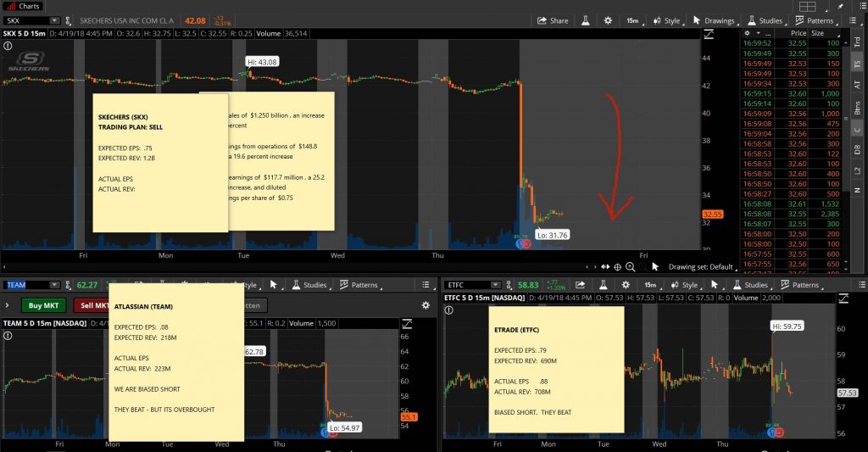Expand the SKX symbol dropdown arrow
Image resolution: width=868 pixels, height=452 pixels.
(x=54, y=20)
